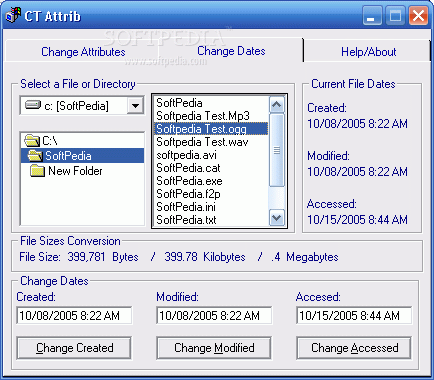The height and width of the screenshot is (380, 434).
Task: Click the file list scrollbar thumb
Action: click(277, 150)
